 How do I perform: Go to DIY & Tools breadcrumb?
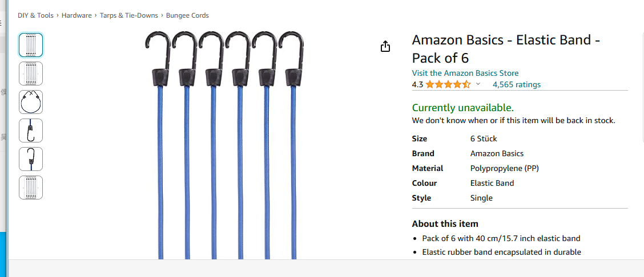[35, 15]
